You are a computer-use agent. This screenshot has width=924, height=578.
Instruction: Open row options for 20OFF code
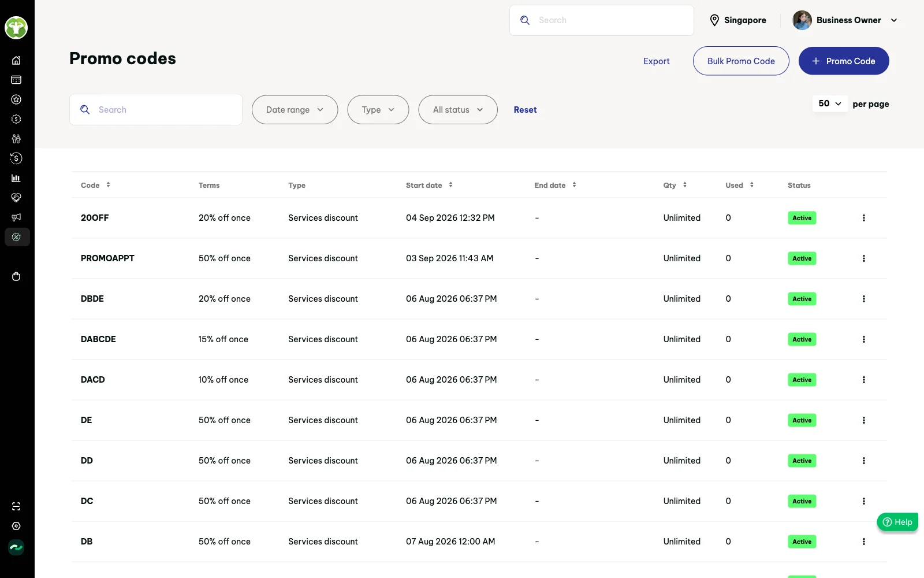click(x=864, y=218)
